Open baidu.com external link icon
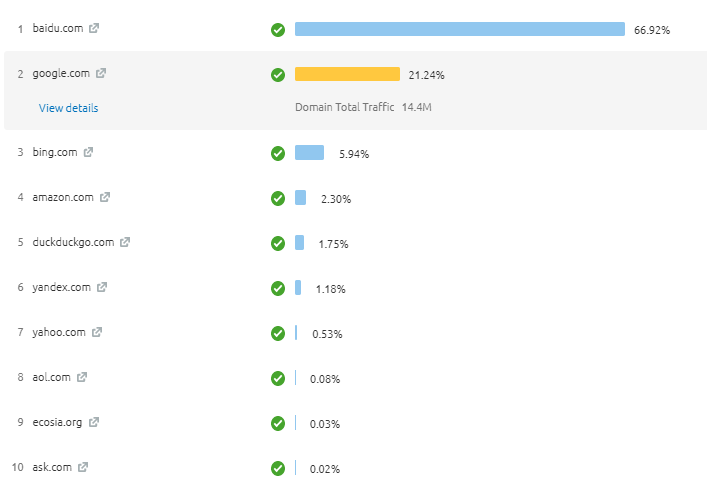This screenshot has height=491, width=707. [x=94, y=28]
